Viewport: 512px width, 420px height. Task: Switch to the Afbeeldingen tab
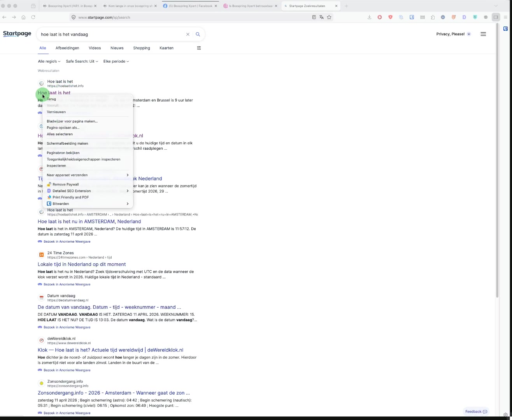[x=67, y=48]
